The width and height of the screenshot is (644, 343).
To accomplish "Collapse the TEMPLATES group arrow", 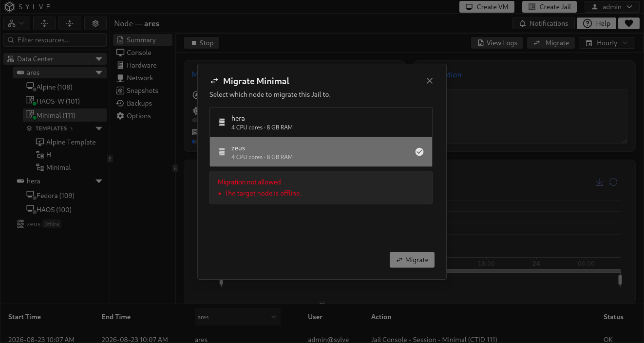I will click(x=99, y=128).
